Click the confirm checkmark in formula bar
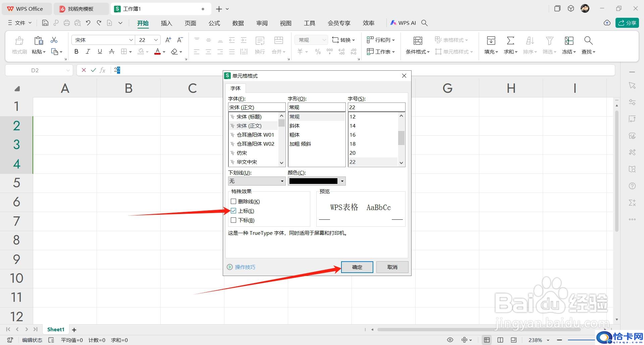This screenshot has height=345, width=644. coord(93,70)
